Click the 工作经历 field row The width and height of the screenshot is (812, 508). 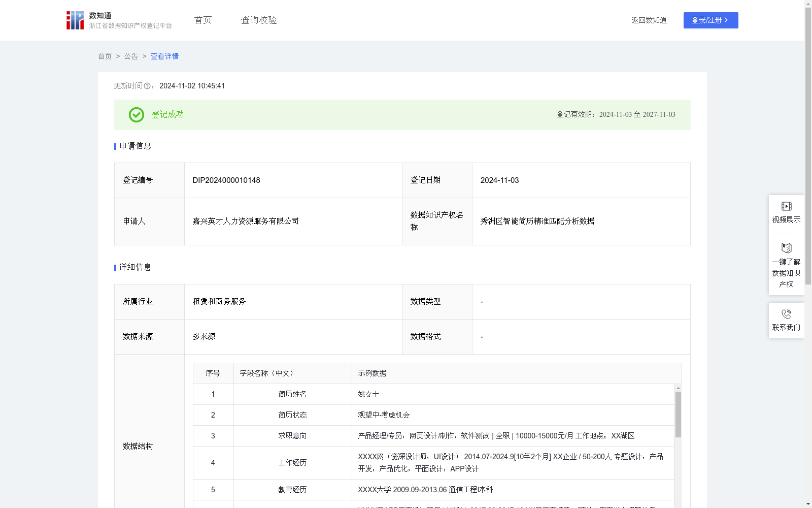pos(433,463)
